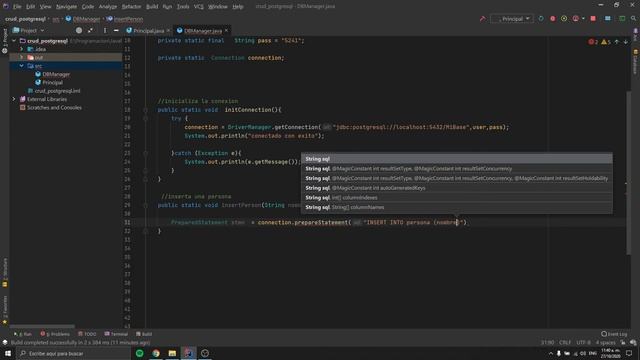Click the Rerun icon in the toolbar
Image resolution: width=640 pixels, height=360 pixels.
pos(541,19)
